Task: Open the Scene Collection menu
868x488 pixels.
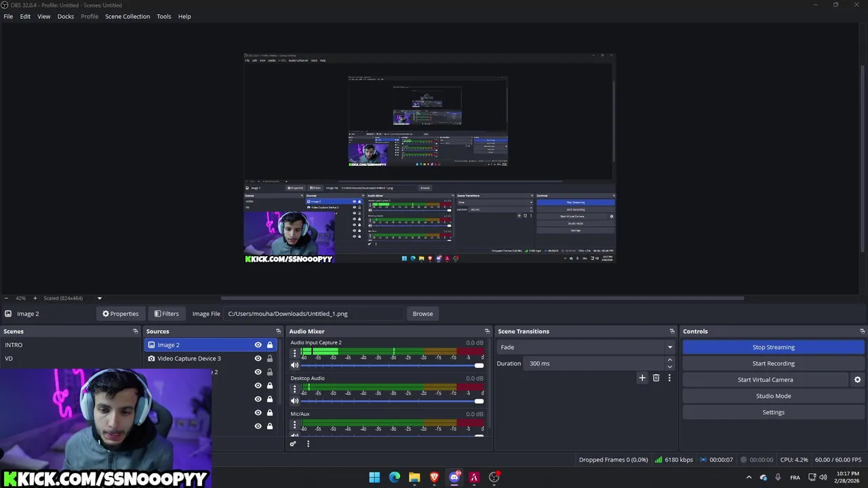Action: pos(127,16)
